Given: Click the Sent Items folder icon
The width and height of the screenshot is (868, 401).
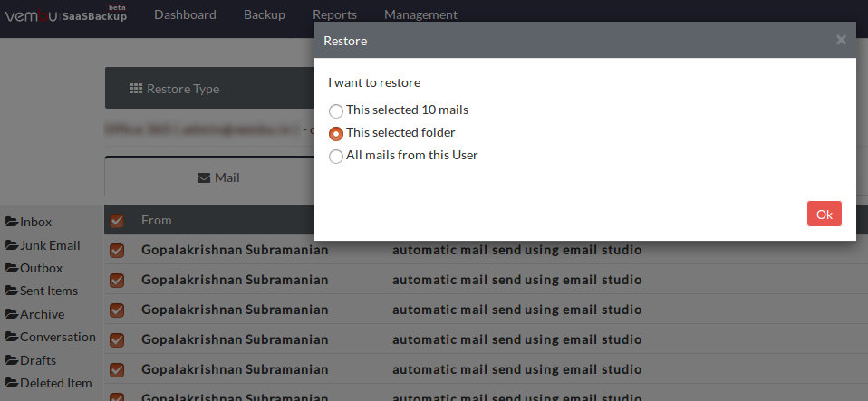Looking at the screenshot, I should [x=12, y=291].
